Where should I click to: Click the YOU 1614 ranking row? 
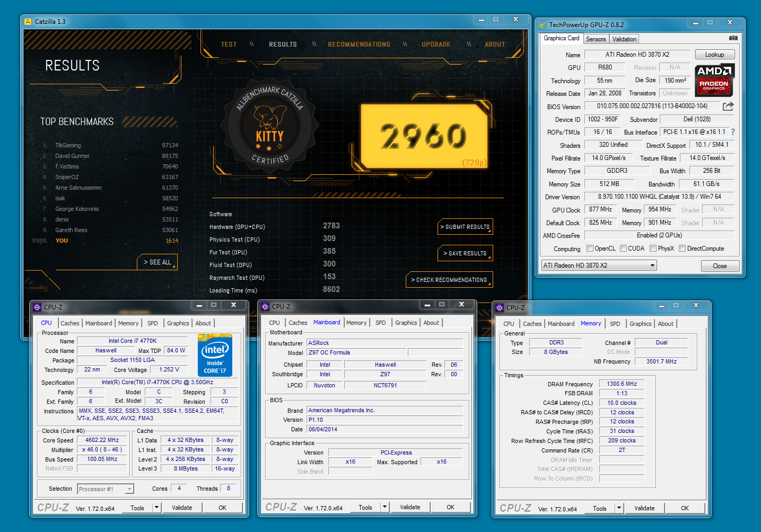(104, 241)
